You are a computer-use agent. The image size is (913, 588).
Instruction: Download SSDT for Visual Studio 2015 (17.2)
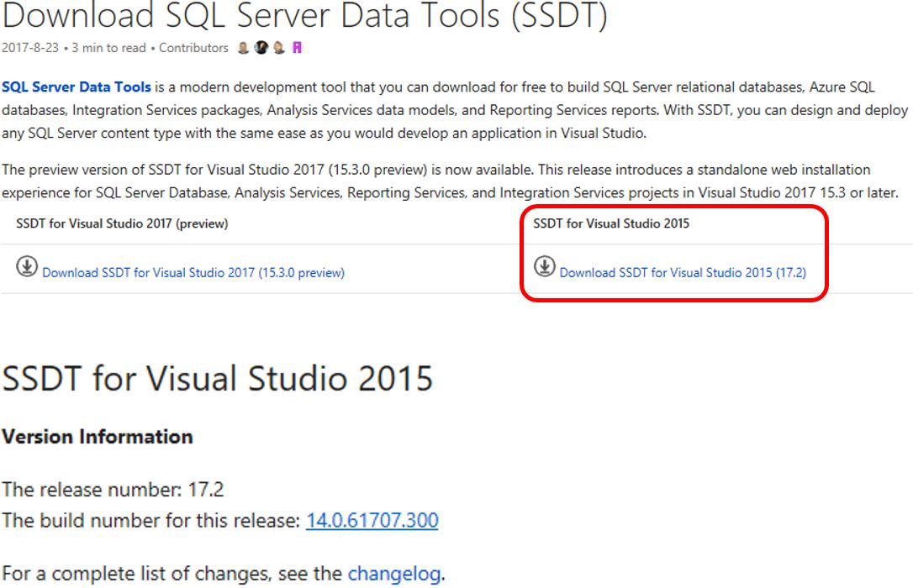(683, 272)
